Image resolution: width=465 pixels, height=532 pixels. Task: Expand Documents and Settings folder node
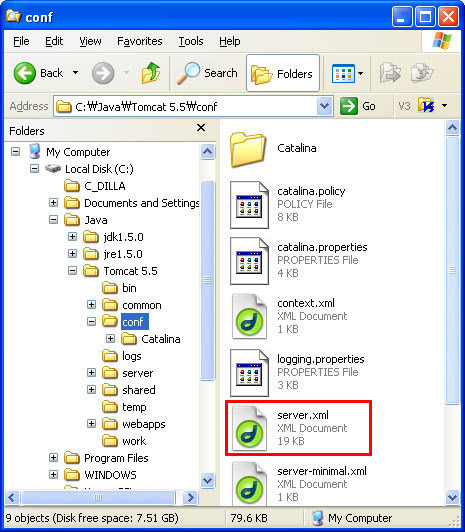coord(53,203)
